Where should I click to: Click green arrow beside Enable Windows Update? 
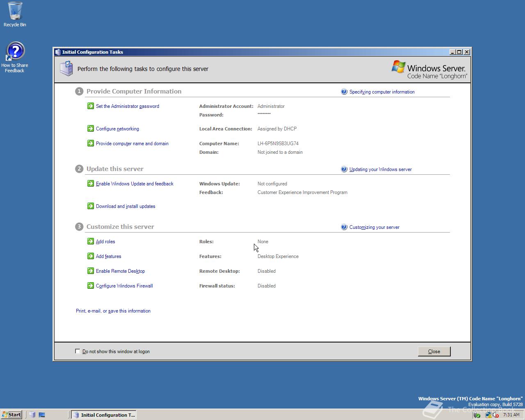coord(91,183)
